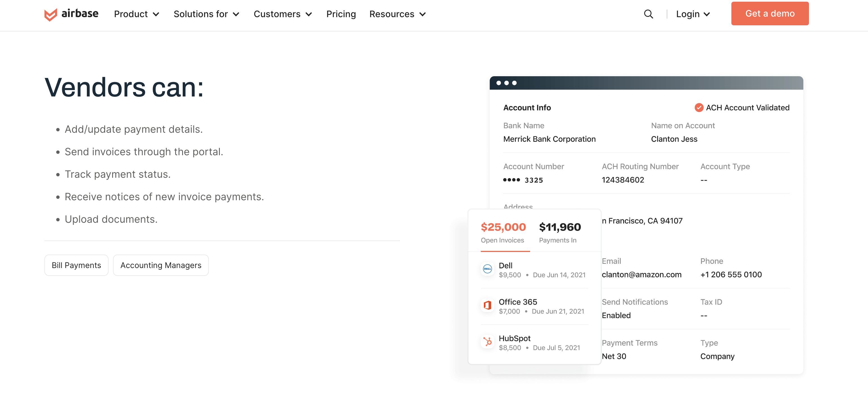
Task: Click the window dots in mockup titlebar
Action: 506,83
